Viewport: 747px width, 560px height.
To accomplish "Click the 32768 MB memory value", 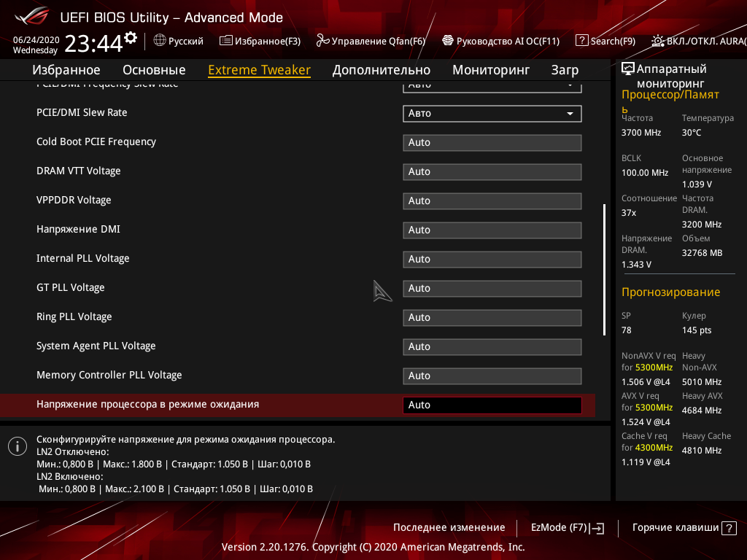I will (703, 253).
